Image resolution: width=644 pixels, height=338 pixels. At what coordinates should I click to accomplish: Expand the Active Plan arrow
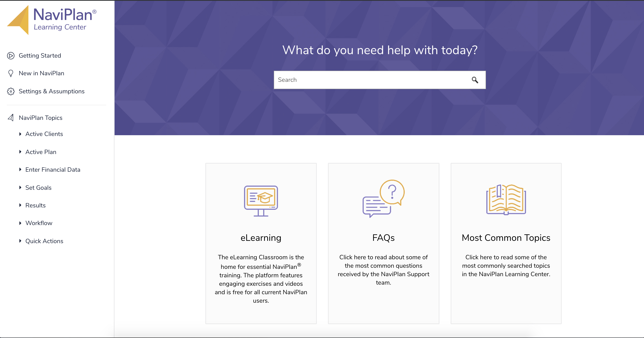20,152
